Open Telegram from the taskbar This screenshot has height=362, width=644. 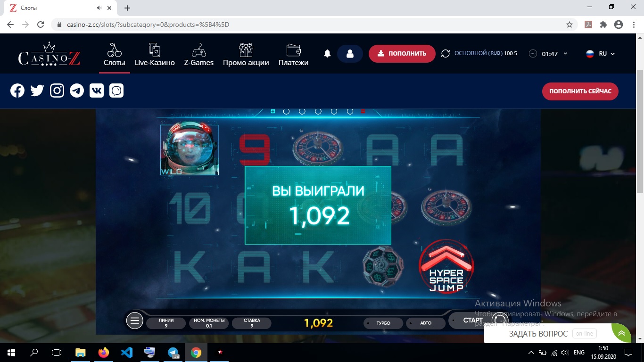(x=173, y=352)
